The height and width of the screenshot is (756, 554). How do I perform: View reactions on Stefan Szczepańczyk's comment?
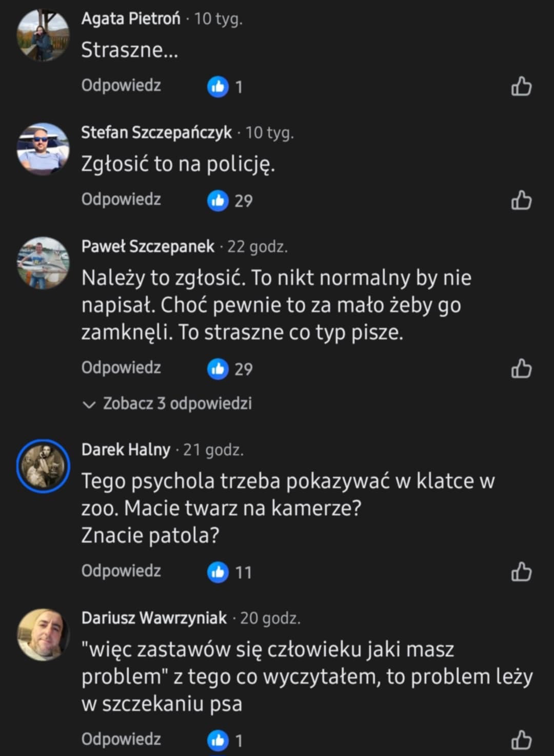[229, 201]
